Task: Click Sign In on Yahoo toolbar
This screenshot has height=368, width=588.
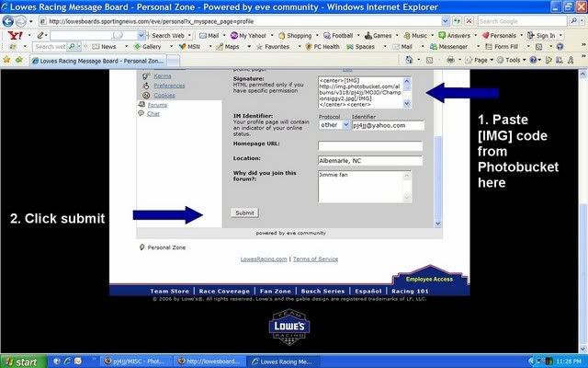Action: coord(541,36)
